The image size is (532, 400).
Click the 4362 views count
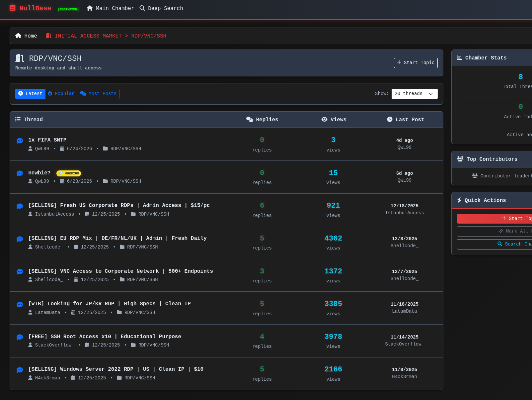pyautogui.click(x=333, y=238)
